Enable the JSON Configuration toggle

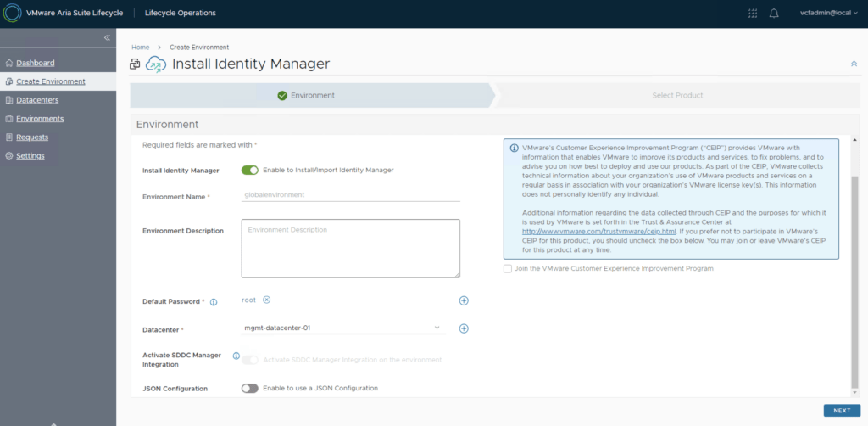[x=249, y=388]
